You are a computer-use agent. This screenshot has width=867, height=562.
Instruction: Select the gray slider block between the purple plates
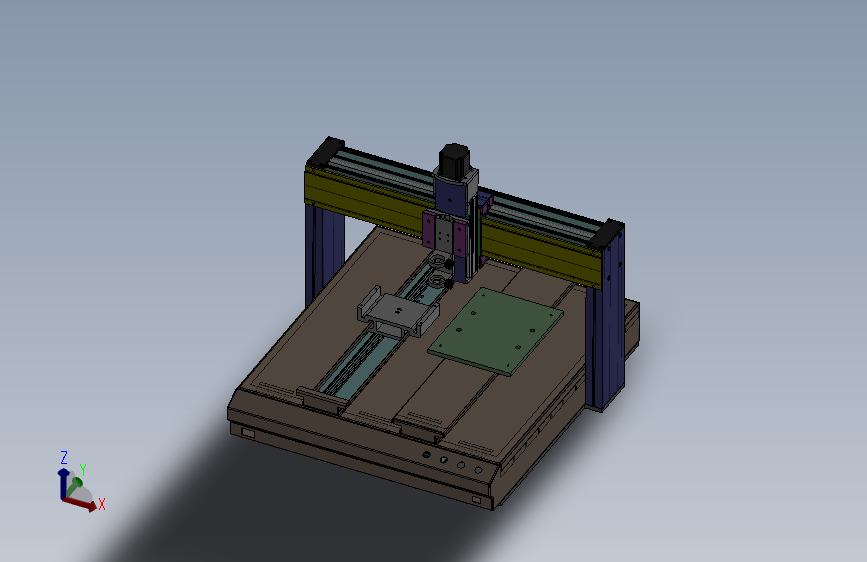tap(443, 233)
